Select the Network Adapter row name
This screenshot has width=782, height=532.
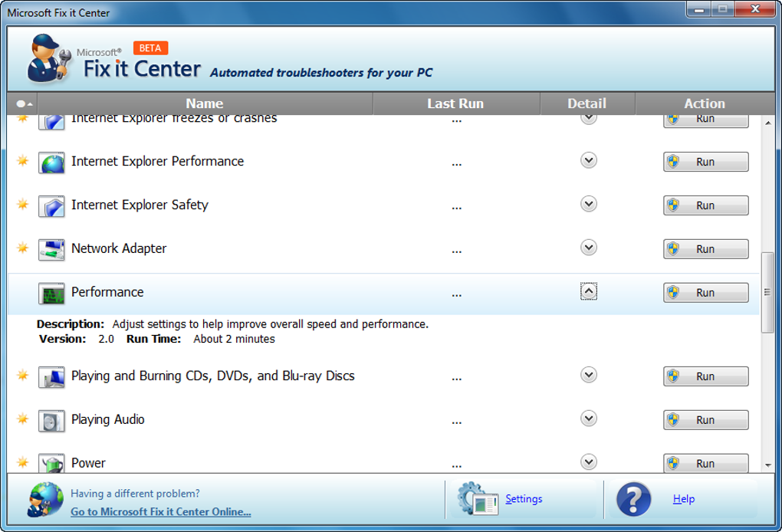click(x=119, y=248)
